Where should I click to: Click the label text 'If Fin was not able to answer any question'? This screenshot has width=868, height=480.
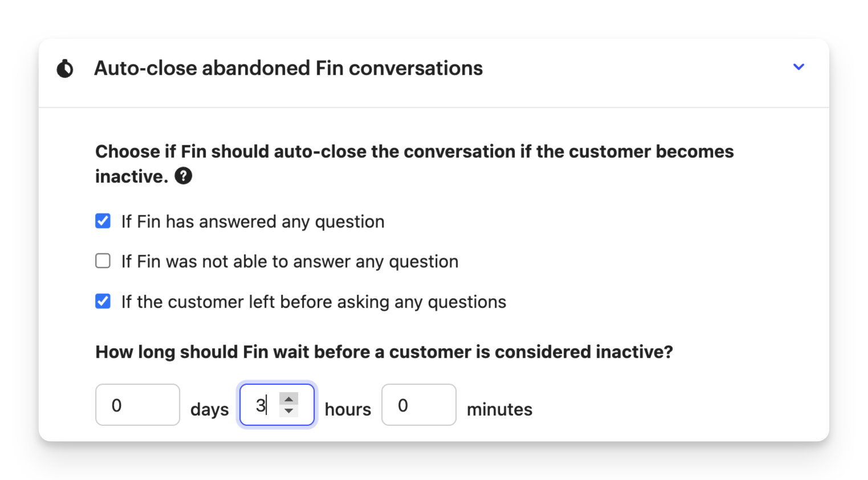point(290,261)
